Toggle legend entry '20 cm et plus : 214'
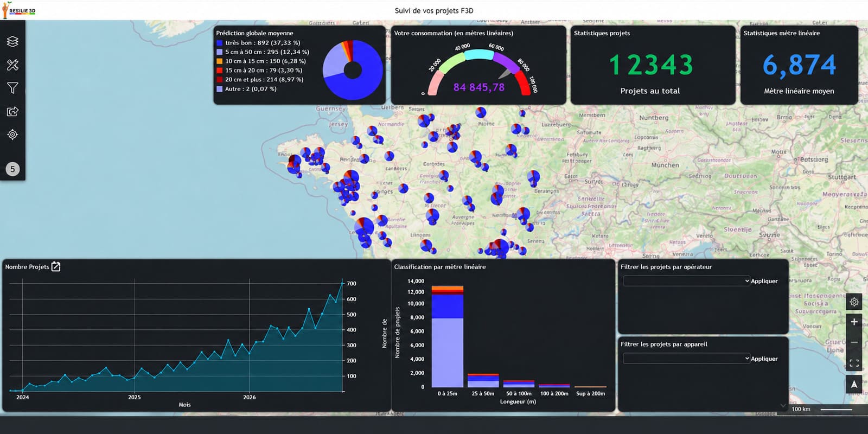The image size is (868, 434). pos(260,80)
